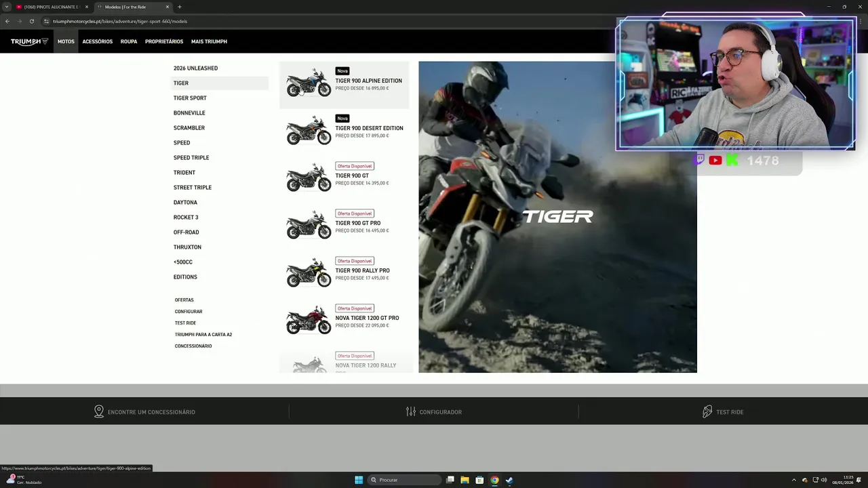The image size is (868, 488).
Task: Open the CONFIGURADOR footer link
Action: (441, 412)
